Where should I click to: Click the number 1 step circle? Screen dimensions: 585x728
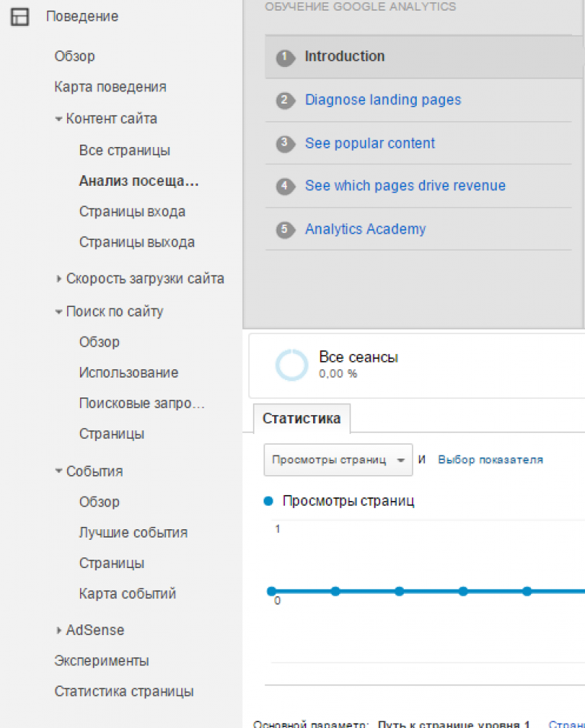286,57
